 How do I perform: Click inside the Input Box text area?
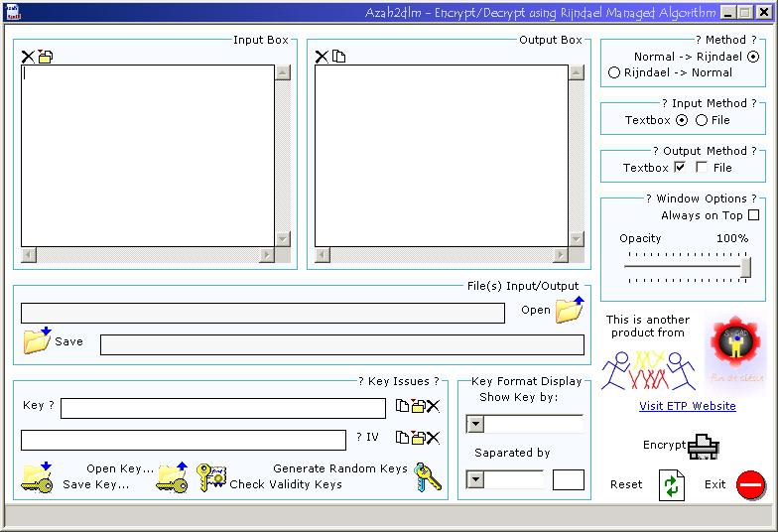coord(148,156)
